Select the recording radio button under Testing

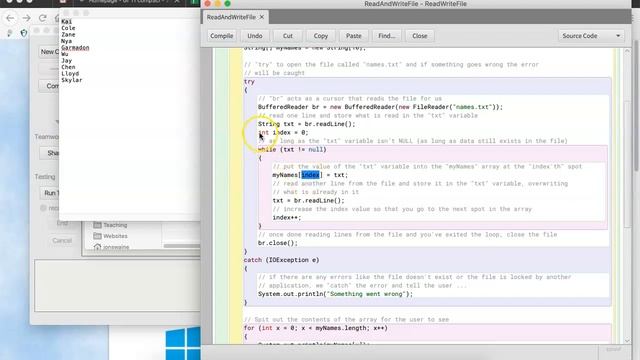point(43,208)
